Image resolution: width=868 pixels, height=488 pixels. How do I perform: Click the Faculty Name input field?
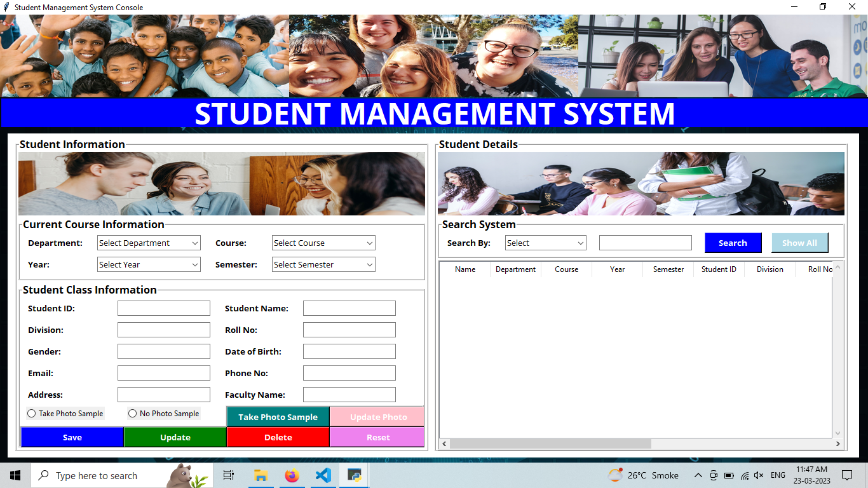349,395
